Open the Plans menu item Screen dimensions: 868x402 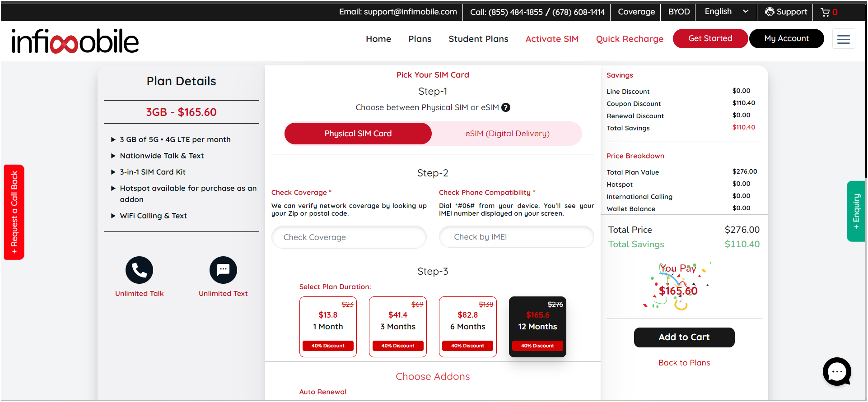point(420,39)
